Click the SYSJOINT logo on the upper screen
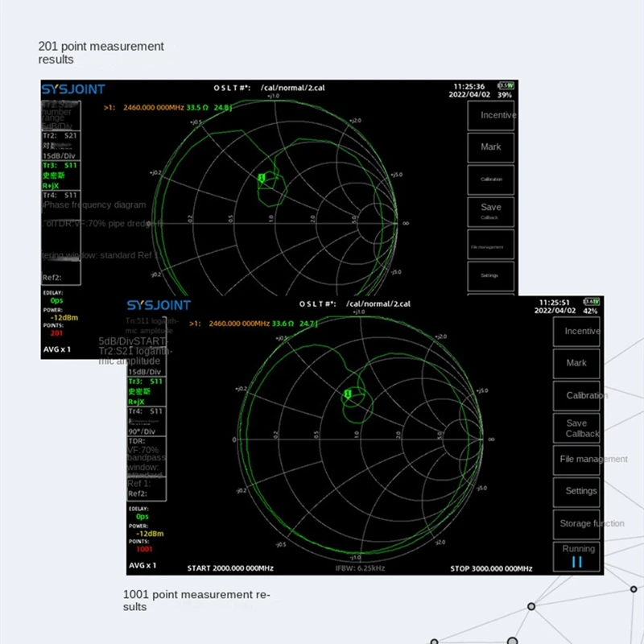 [73, 89]
